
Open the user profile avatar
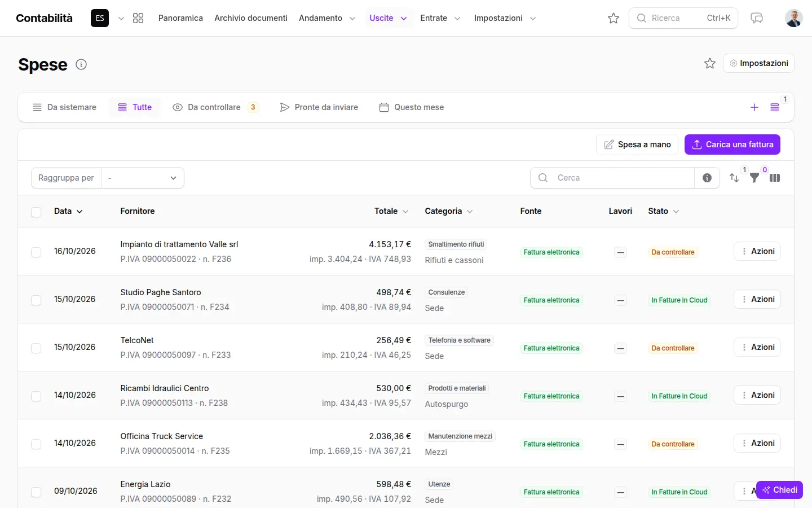coord(794,18)
